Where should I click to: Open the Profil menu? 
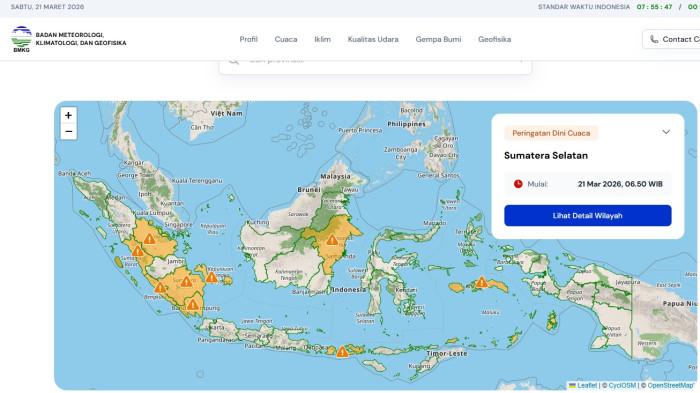click(248, 39)
